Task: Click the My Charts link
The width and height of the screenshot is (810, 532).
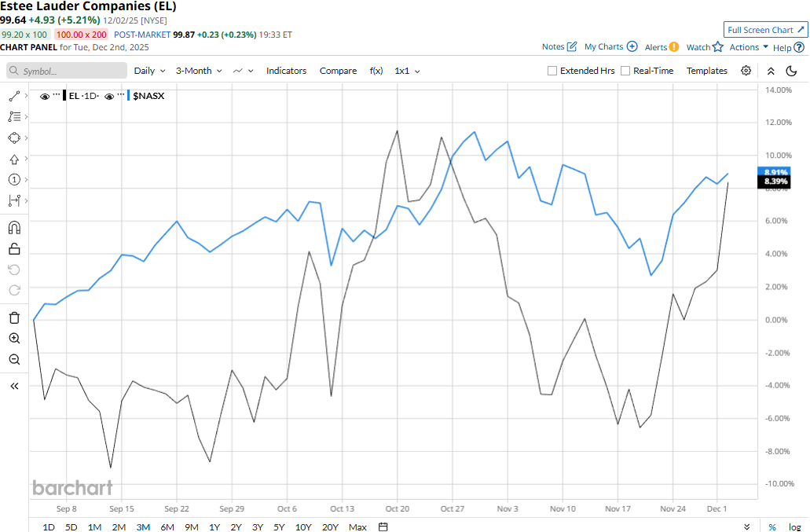Action: click(x=603, y=46)
